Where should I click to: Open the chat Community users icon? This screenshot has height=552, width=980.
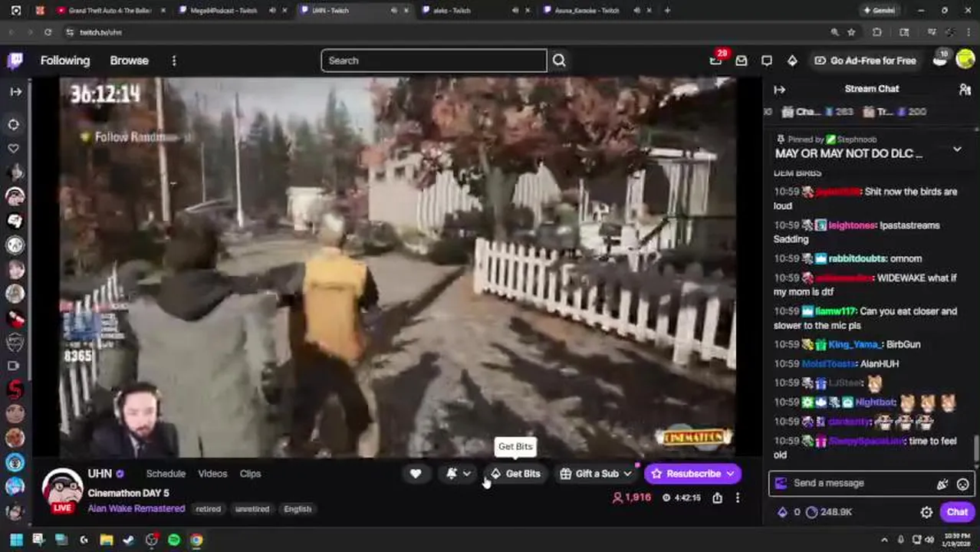965,90
